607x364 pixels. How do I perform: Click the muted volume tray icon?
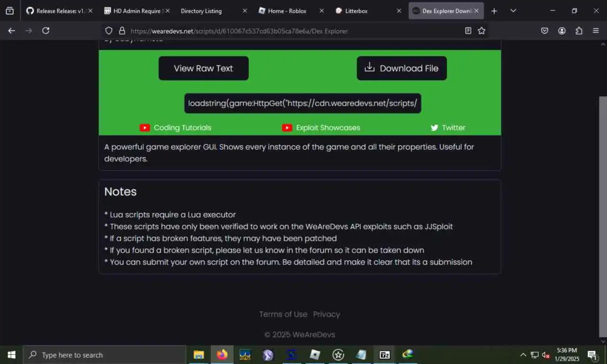(x=546, y=355)
